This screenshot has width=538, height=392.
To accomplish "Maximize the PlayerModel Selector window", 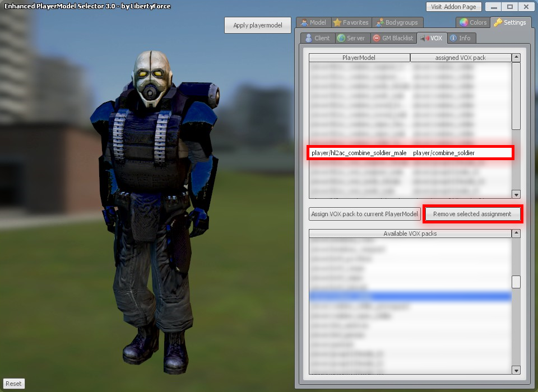I will pos(510,7).
